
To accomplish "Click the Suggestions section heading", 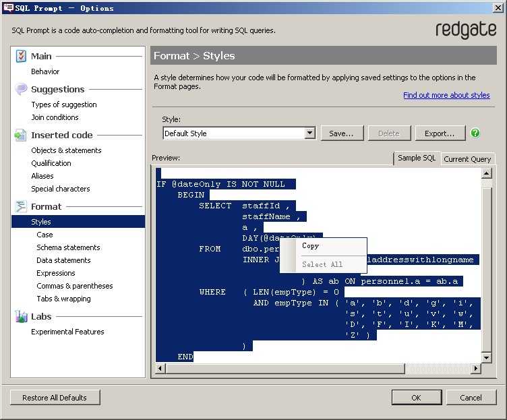I will 58,89.
